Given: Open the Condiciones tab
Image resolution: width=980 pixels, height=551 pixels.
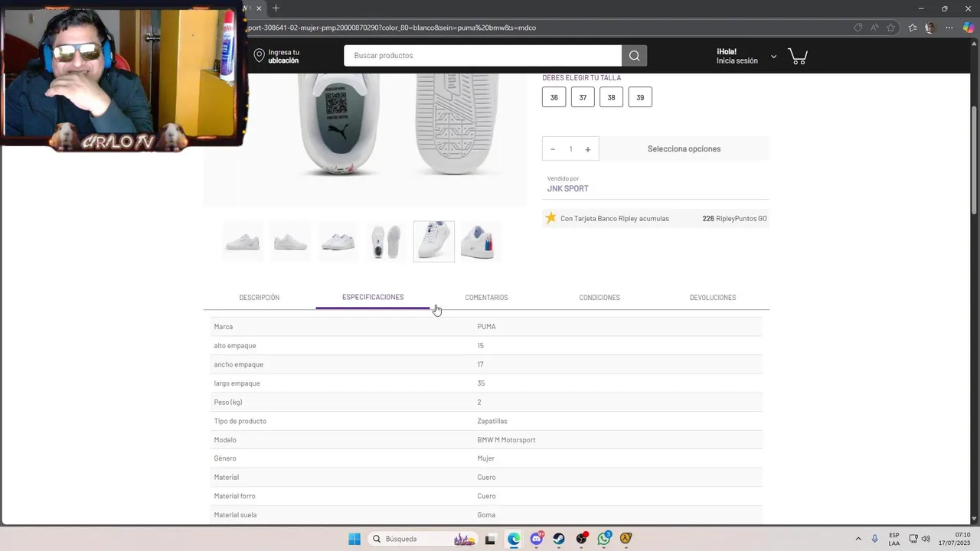Looking at the screenshot, I should coord(599,298).
